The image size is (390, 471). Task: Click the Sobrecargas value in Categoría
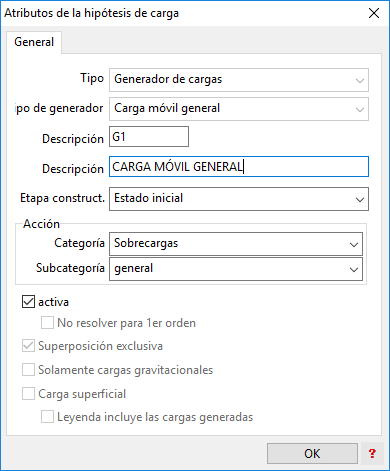point(146,243)
